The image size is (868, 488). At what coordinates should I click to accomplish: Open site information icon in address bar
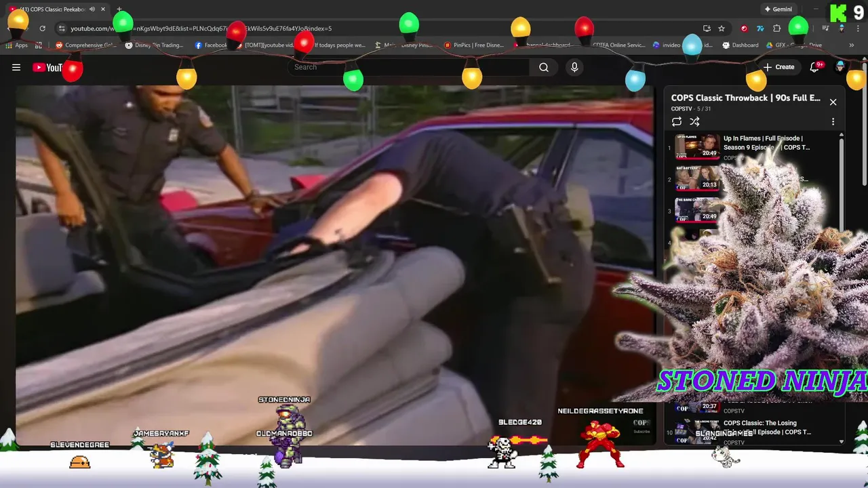click(62, 28)
